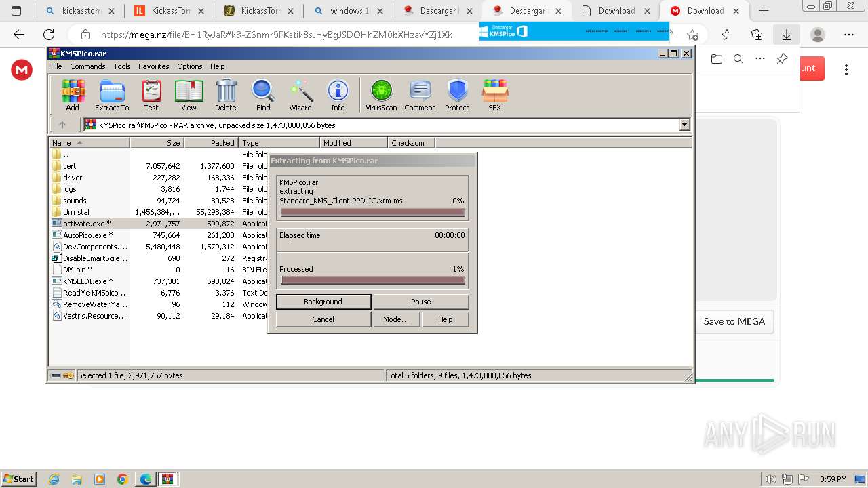
Task: Open a new browser tab
Action: click(x=764, y=11)
